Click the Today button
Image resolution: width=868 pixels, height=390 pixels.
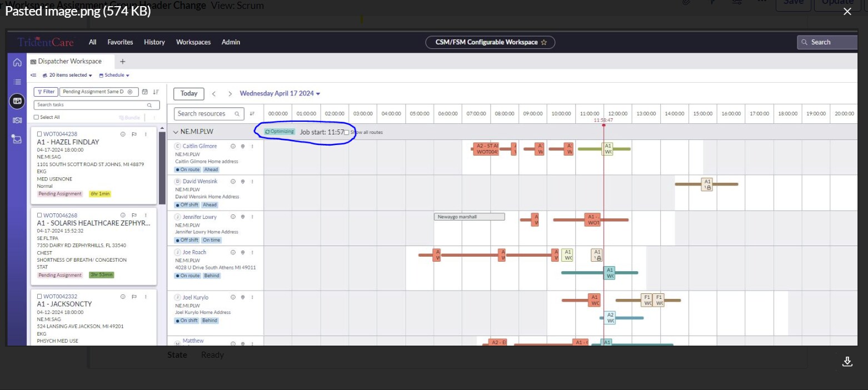click(x=189, y=94)
